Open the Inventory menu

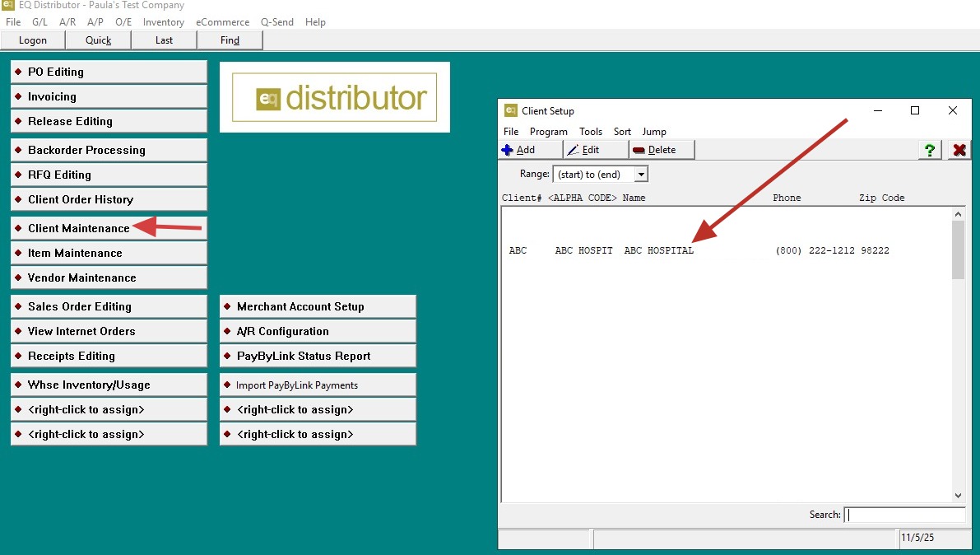164,22
